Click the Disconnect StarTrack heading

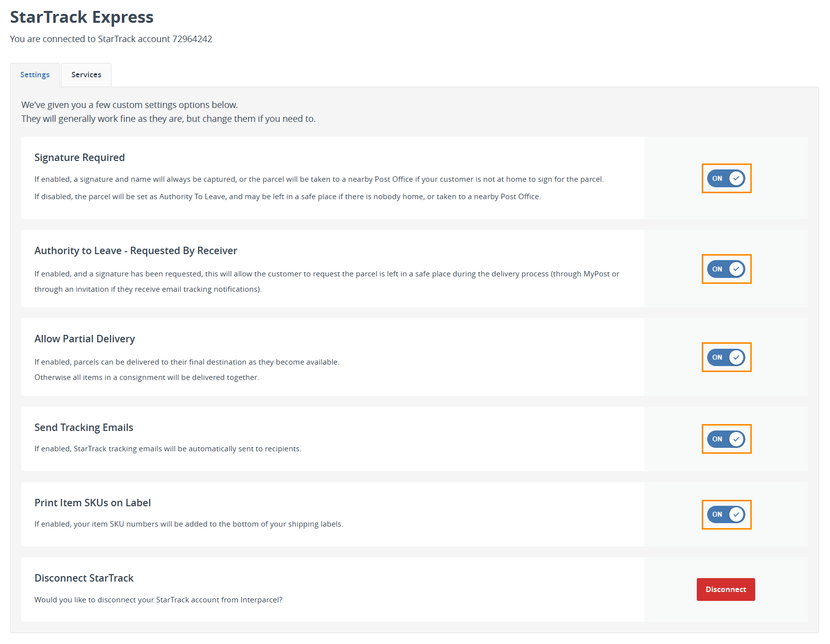click(84, 578)
